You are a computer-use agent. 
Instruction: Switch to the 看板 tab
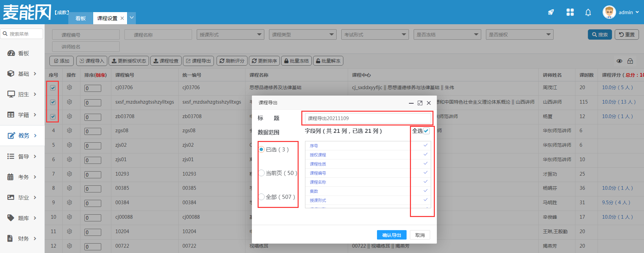pos(81,18)
